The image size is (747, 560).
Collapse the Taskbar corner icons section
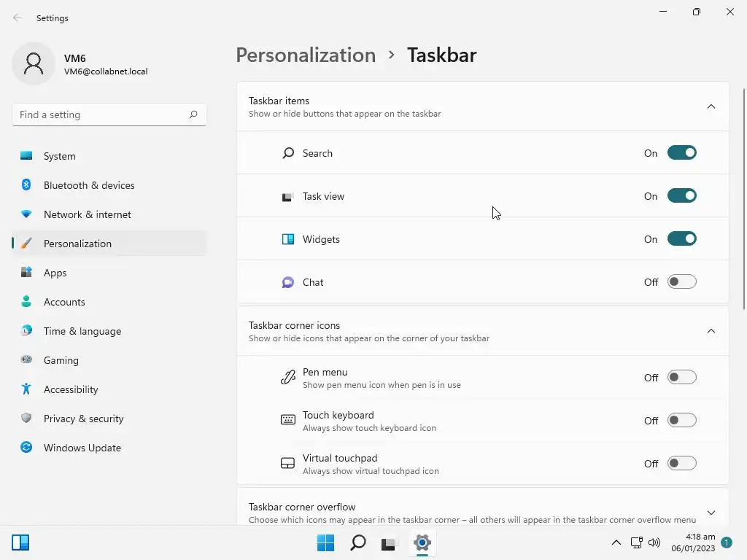click(x=711, y=331)
